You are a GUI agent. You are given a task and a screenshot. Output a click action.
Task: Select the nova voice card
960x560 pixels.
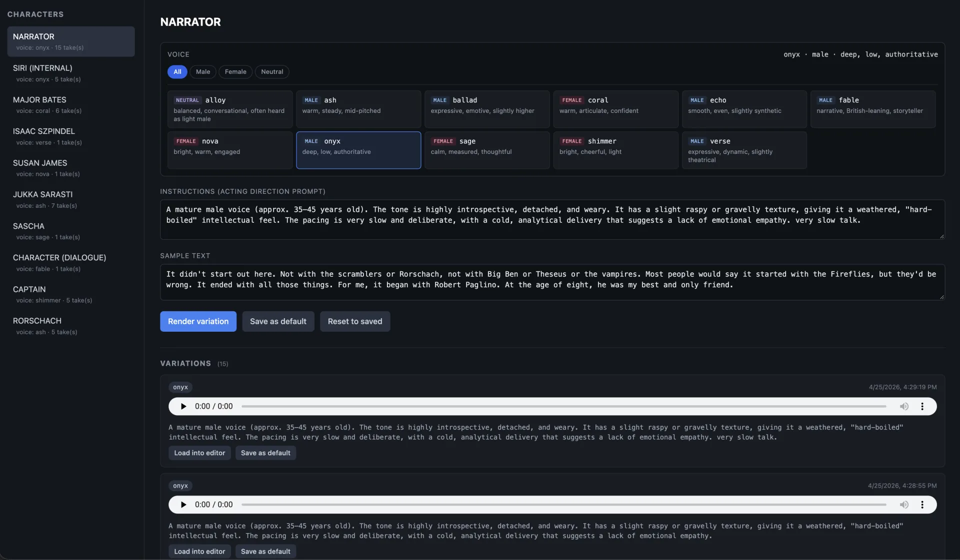[x=230, y=150]
